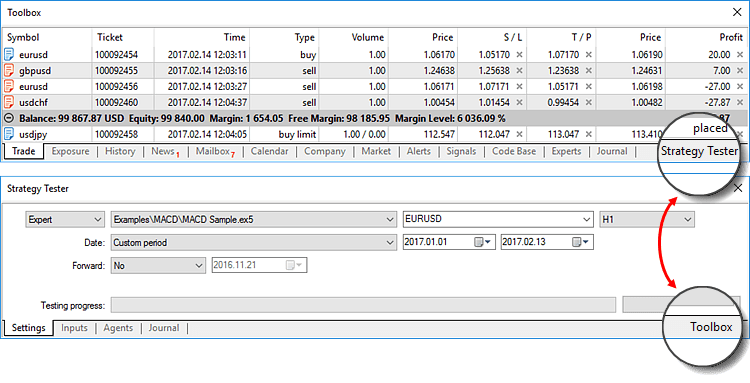The image size is (750, 383).
Task: Open the History tab
Action: (x=120, y=152)
